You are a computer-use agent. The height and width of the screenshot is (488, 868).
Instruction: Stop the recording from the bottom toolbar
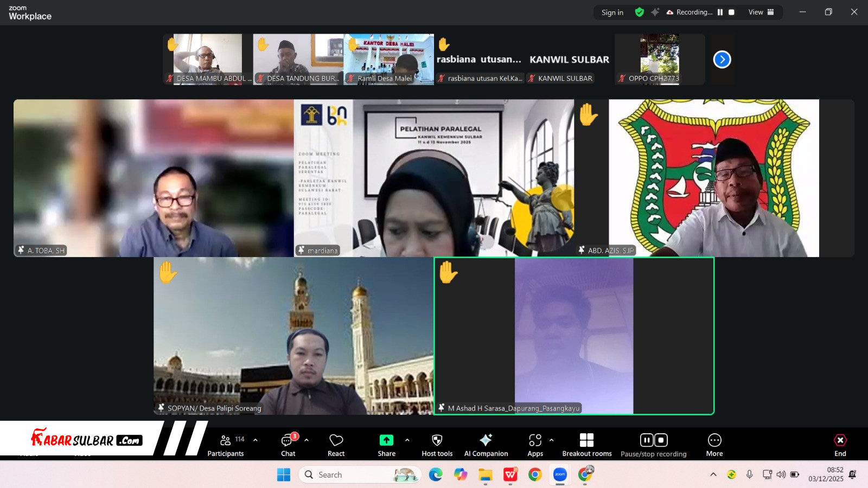[x=661, y=440]
